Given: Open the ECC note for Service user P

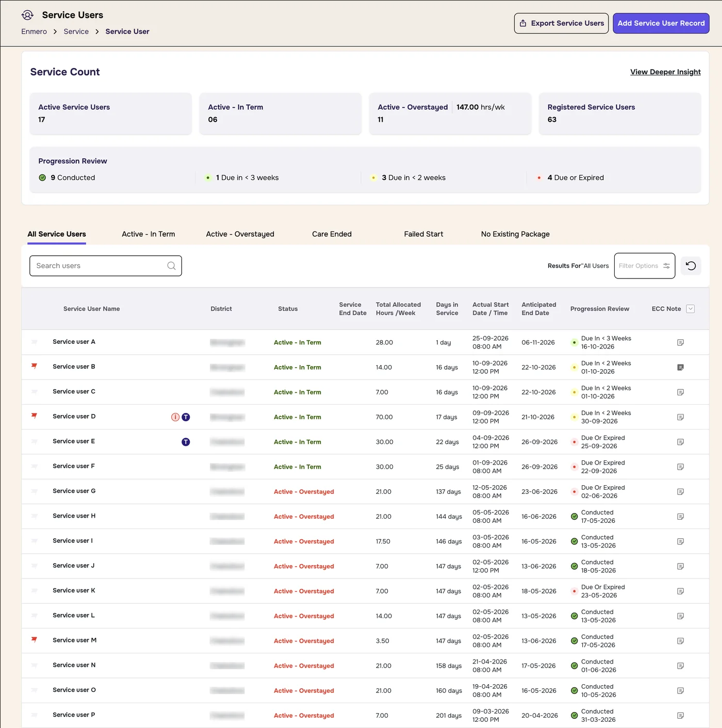Looking at the screenshot, I should pyautogui.click(x=680, y=716).
